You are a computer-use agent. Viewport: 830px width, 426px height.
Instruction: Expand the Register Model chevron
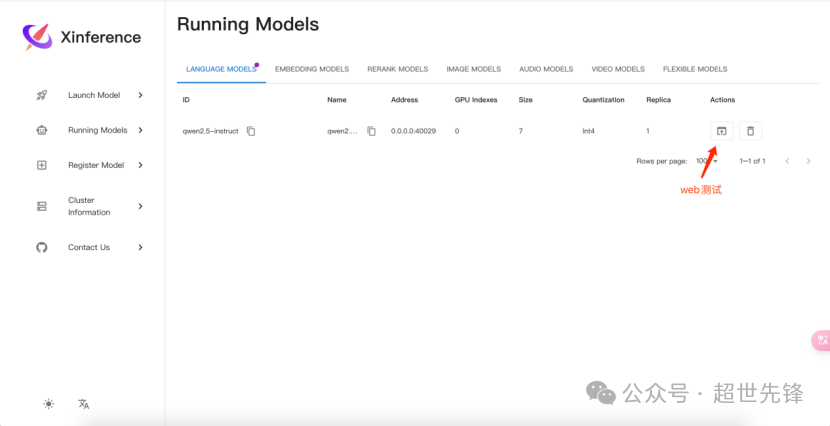coord(140,165)
